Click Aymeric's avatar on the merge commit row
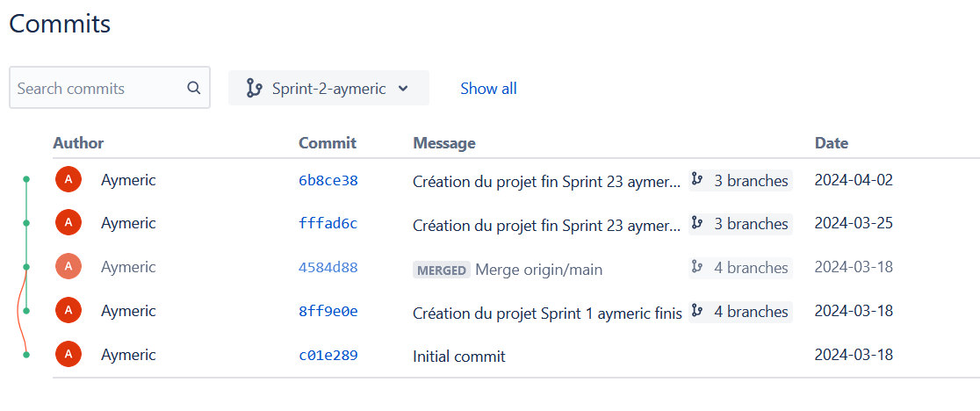Viewport: 980px width, 411px height. pos(68,267)
